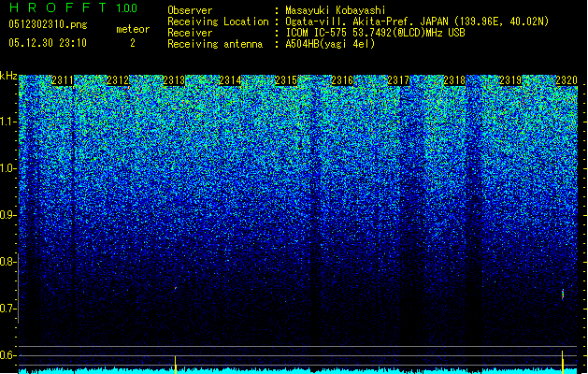Click the 2320 time marker
588x374 pixels.
(566, 80)
